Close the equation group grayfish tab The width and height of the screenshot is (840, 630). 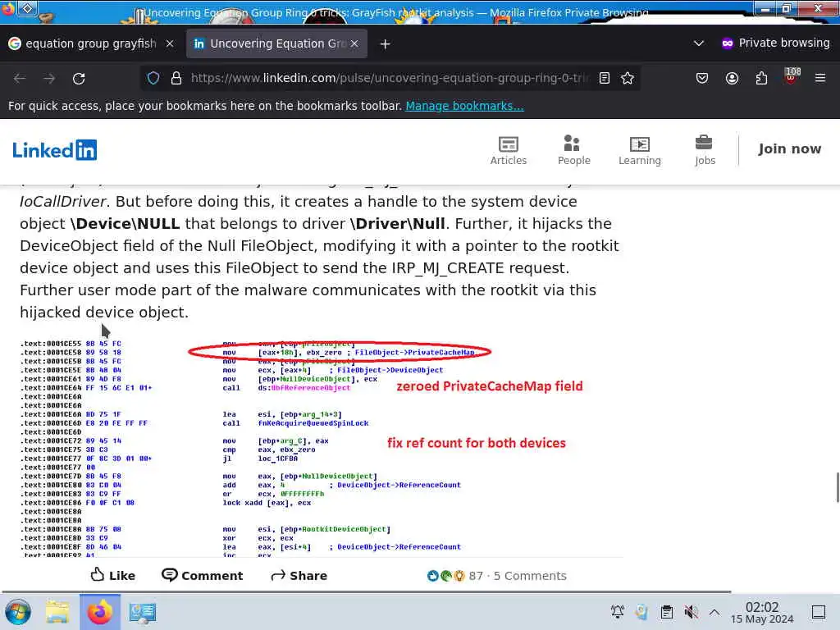tap(170, 43)
